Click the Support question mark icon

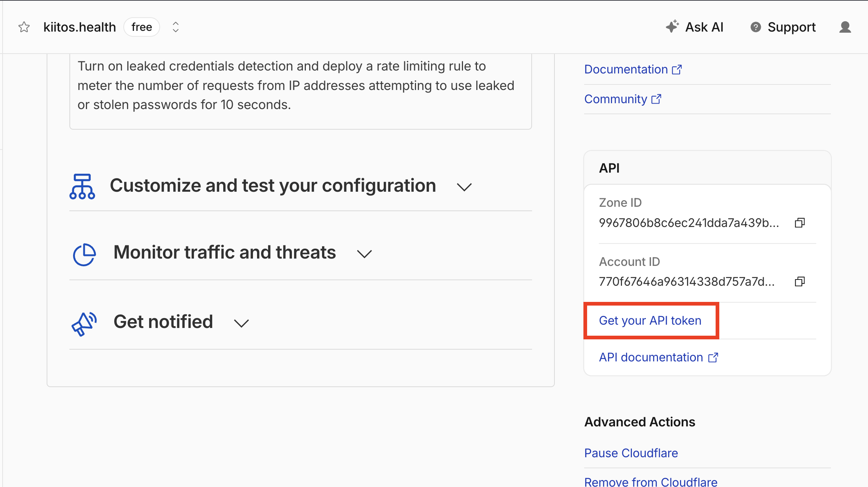(756, 27)
